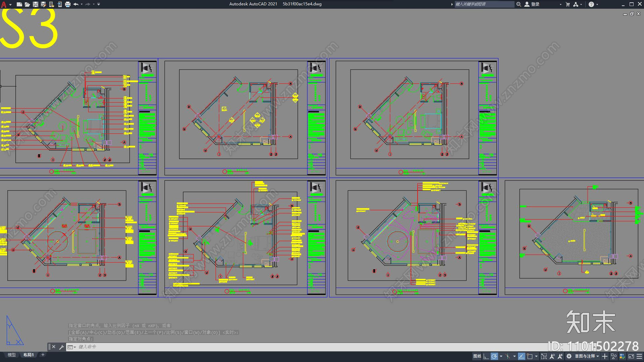644x362 pixels.
Task: Plot the drawing with printer icon
Action: (68, 4)
